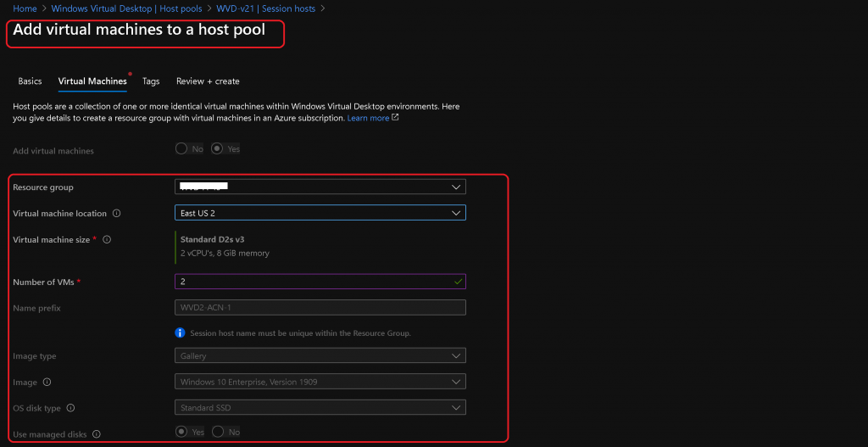Click external link icon after Learn more

(395, 118)
